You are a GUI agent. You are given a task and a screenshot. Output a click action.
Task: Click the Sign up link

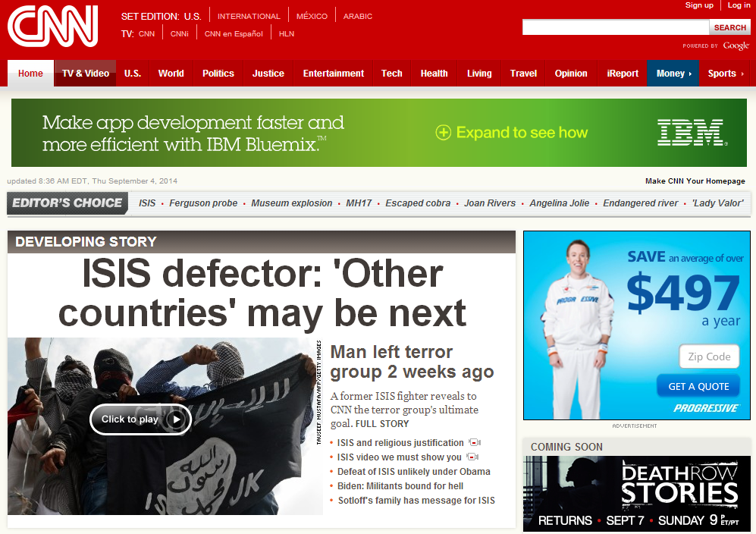pyautogui.click(x=699, y=5)
